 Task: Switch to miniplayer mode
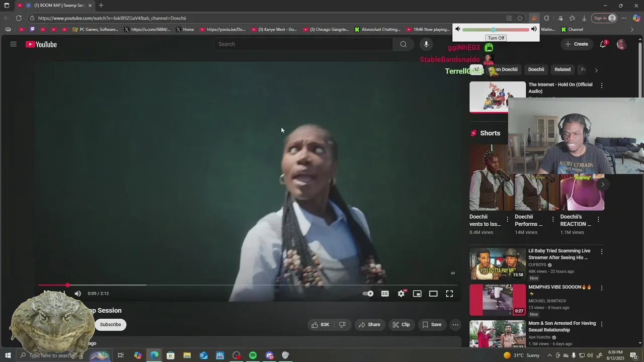pos(417,294)
